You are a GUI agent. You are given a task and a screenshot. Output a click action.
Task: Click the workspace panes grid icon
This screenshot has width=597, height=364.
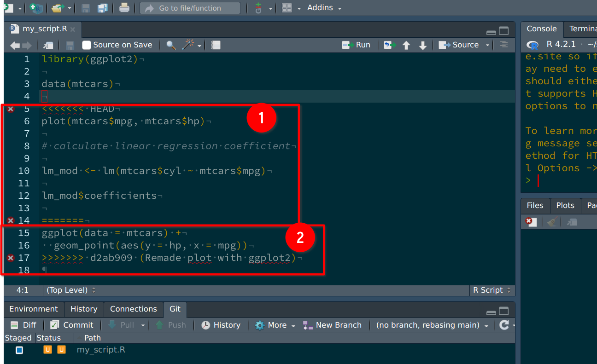point(287,8)
